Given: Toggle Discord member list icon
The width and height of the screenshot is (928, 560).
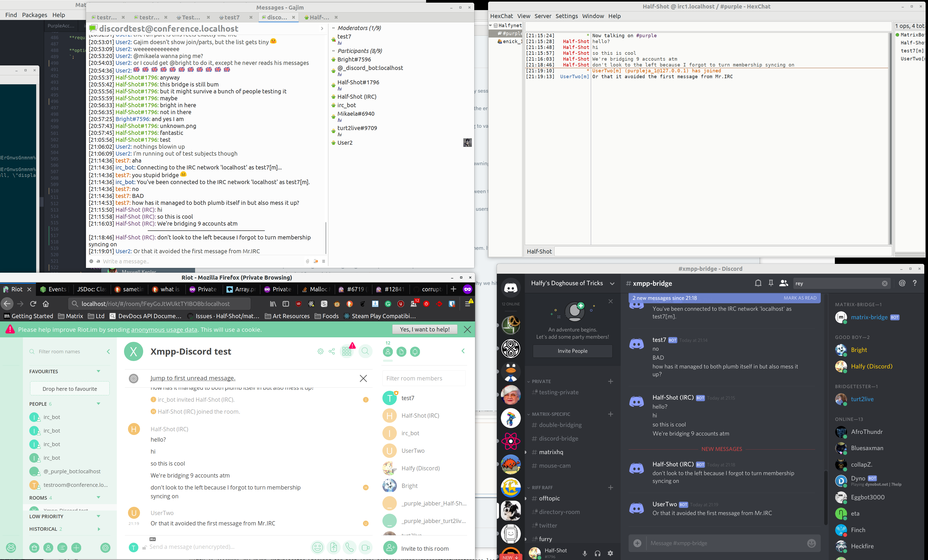Looking at the screenshot, I should (784, 283).
